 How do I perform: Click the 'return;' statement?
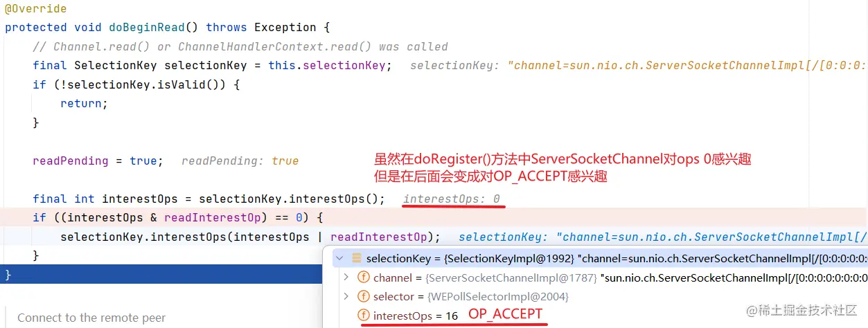84,104
